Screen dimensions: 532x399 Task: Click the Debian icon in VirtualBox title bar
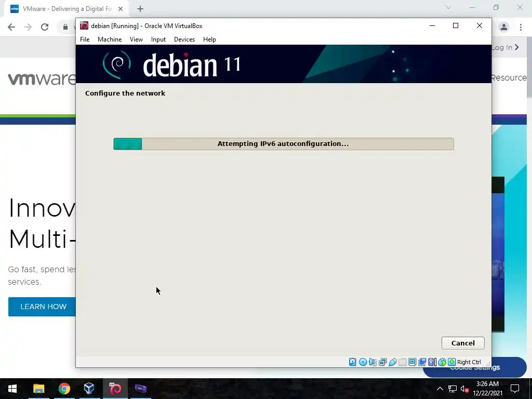84,26
